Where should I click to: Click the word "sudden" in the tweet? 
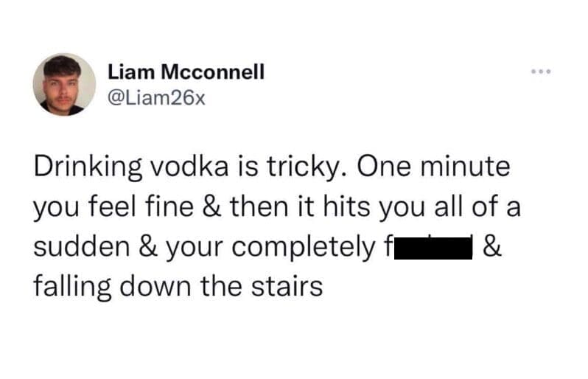coord(77,248)
